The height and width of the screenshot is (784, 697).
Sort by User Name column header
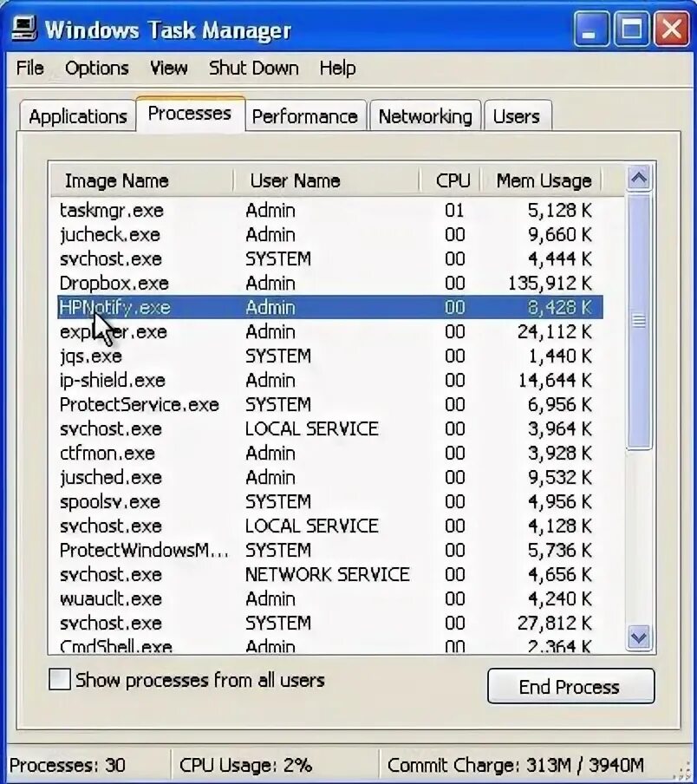tap(326, 180)
